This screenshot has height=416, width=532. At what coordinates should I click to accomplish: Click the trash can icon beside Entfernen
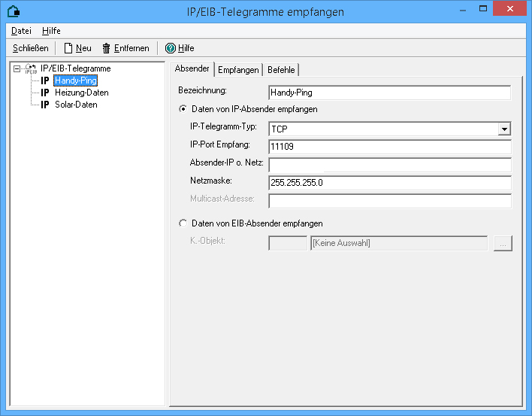106,48
